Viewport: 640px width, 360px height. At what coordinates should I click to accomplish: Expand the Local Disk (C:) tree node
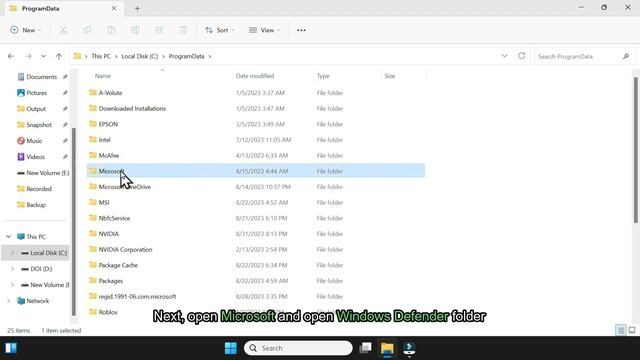tap(12, 253)
